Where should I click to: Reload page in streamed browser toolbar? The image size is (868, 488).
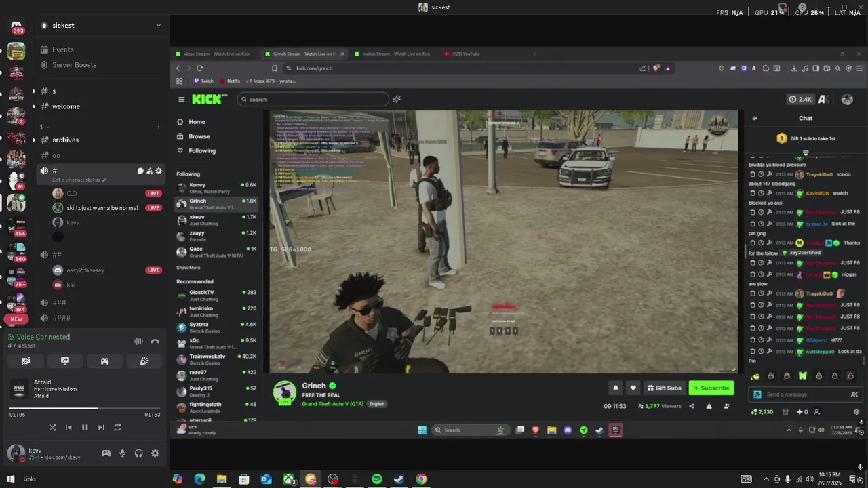click(199, 68)
